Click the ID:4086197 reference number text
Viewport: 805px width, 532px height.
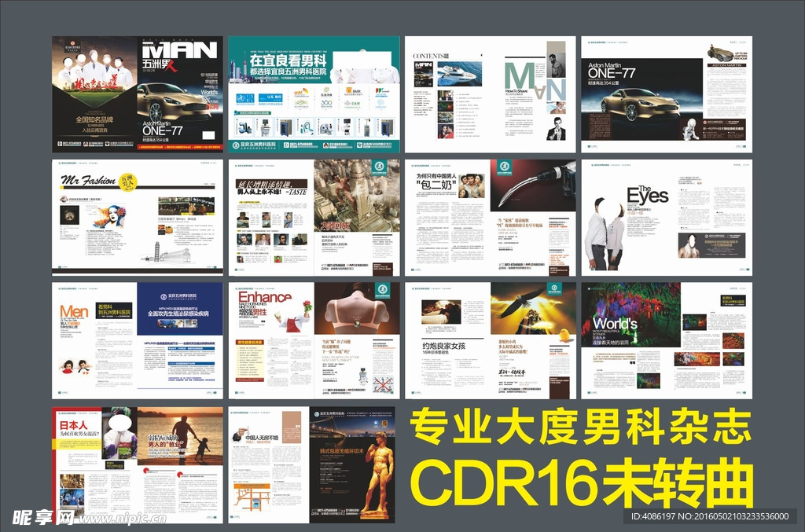click(660, 516)
